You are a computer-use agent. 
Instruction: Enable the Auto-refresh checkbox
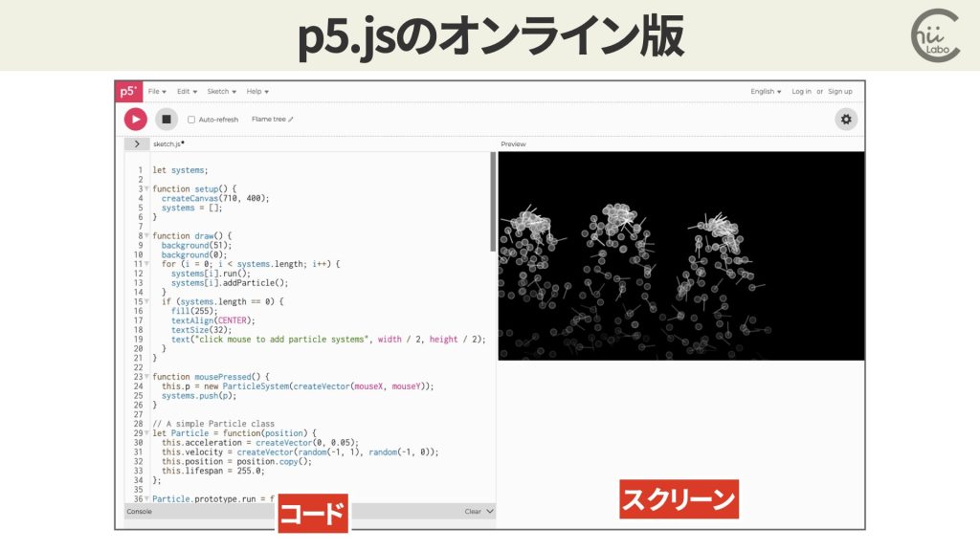pyautogui.click(x=191, y=120)
